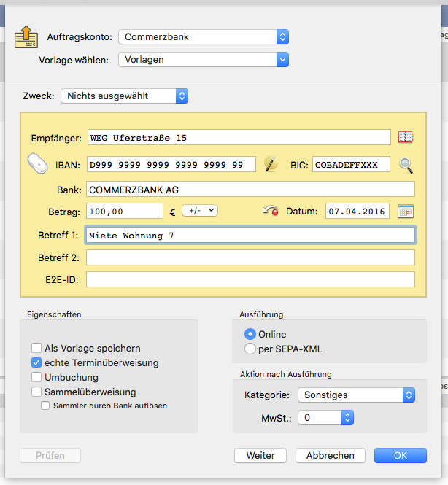This screenshot has width=448, height=485.
Task: Enable Als Vorlage speichern checkbox
Action: 36,349
